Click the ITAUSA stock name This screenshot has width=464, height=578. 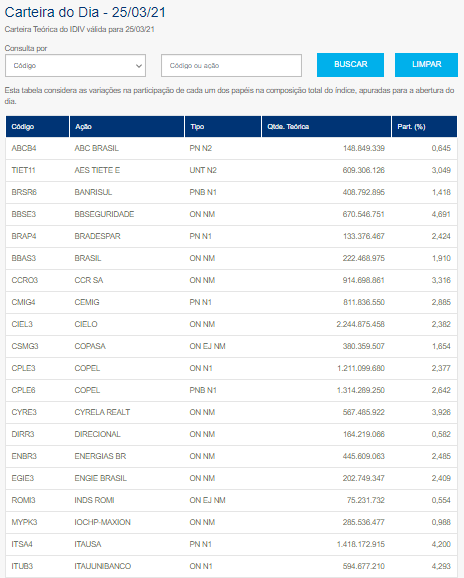88,544
